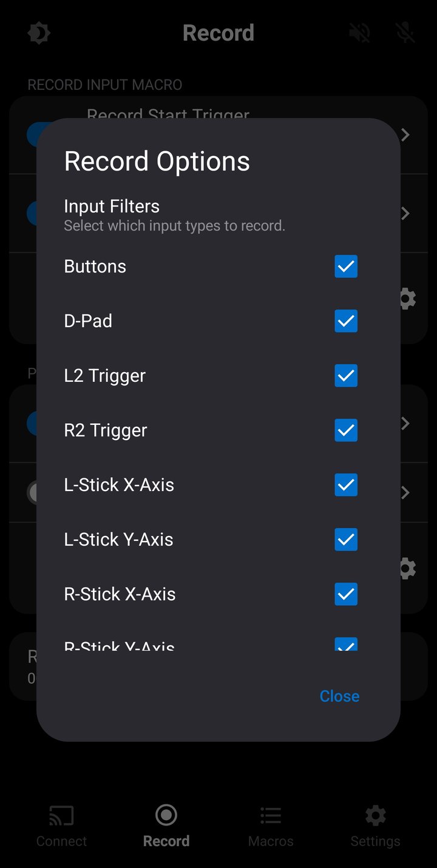
Task: Close the Record Options dialog
Action: (339, 696)
